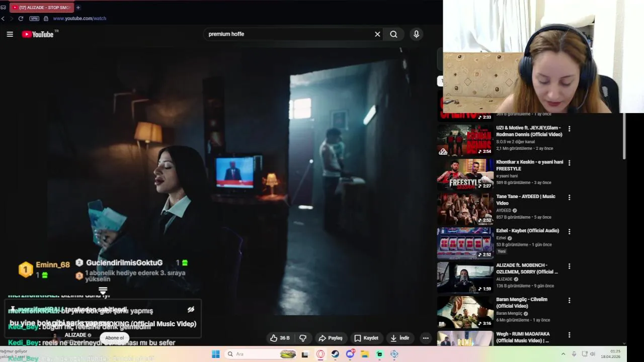This screenshot has height=362, width=644.
Task: Open options for Wegh - RUMI MADAFAKA
Action: point(569,334)
